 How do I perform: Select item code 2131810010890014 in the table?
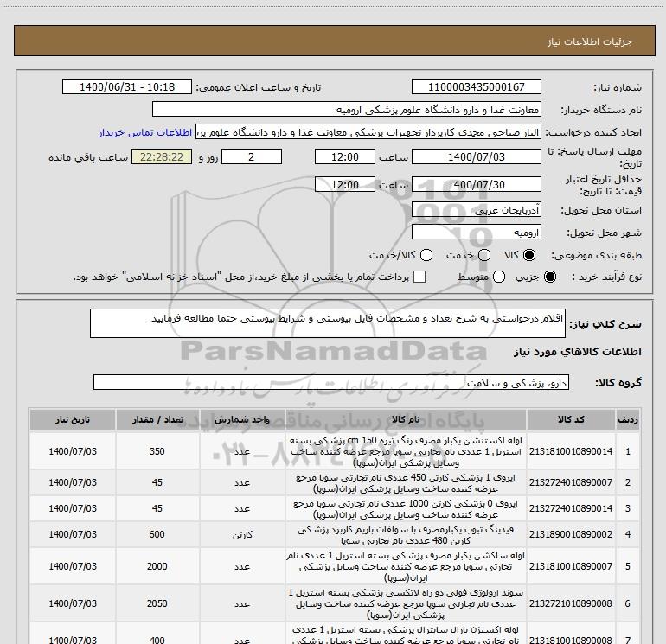(571, 451)
